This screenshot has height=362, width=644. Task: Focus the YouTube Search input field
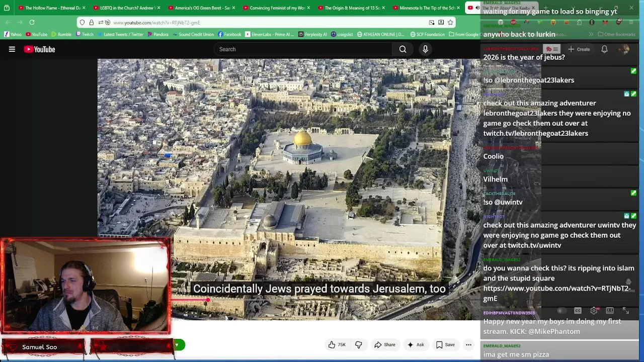[303, 49]
